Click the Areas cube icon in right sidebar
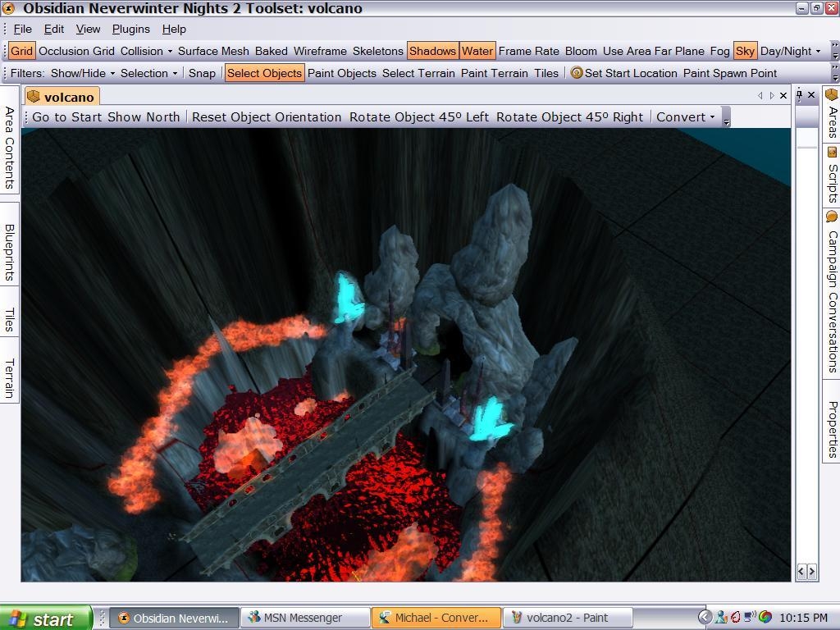 coord(831,96)
